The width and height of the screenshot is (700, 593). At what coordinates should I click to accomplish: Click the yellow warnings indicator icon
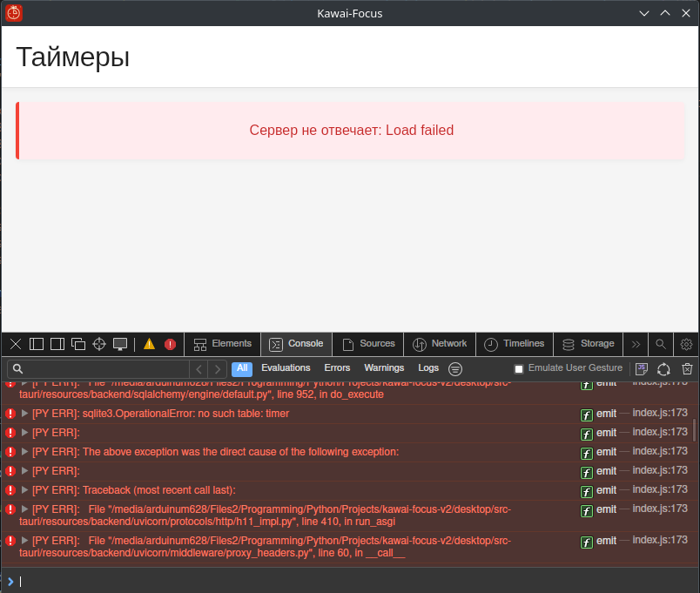149,344
